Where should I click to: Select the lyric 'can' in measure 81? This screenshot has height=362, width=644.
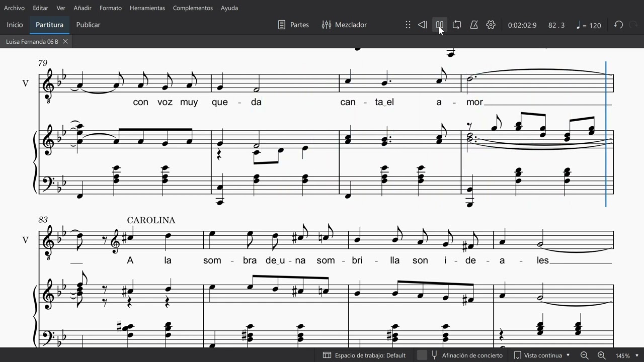click(x=348, y=102)
